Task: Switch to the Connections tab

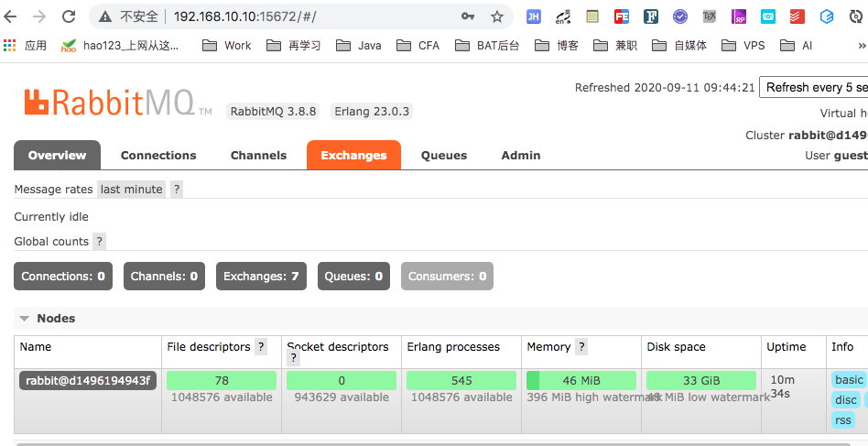Action: 158,156
